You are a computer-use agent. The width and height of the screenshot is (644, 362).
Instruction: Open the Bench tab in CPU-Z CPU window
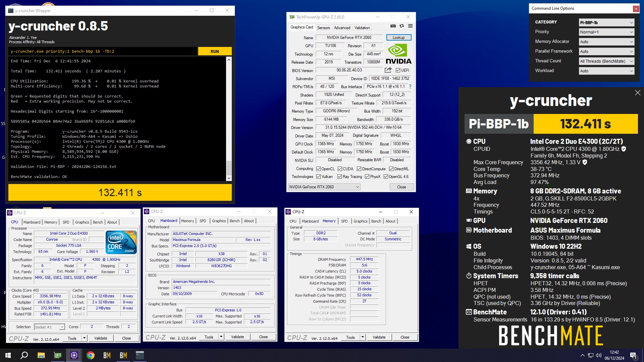tap(98, 222)
